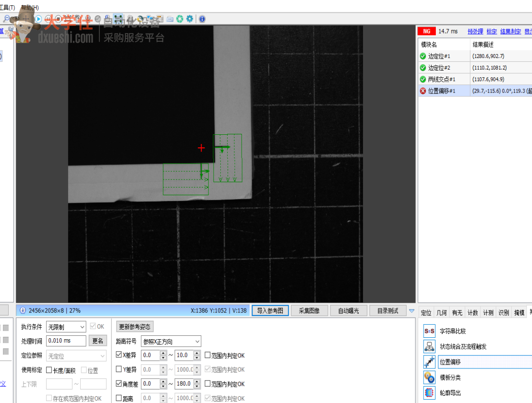The width and height of the screenshot is (532, 403).
Task: Open the 标定 link
Action: (x=492, y=32)
